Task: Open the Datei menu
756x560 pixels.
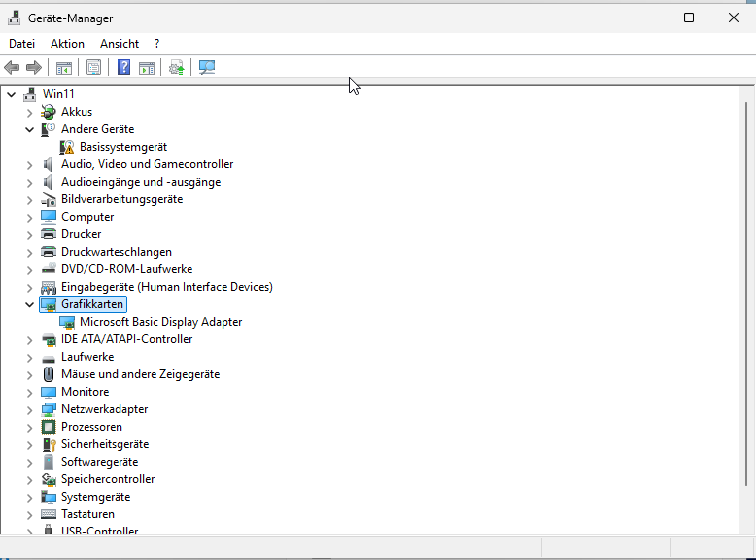Action: tap(21, 44)
